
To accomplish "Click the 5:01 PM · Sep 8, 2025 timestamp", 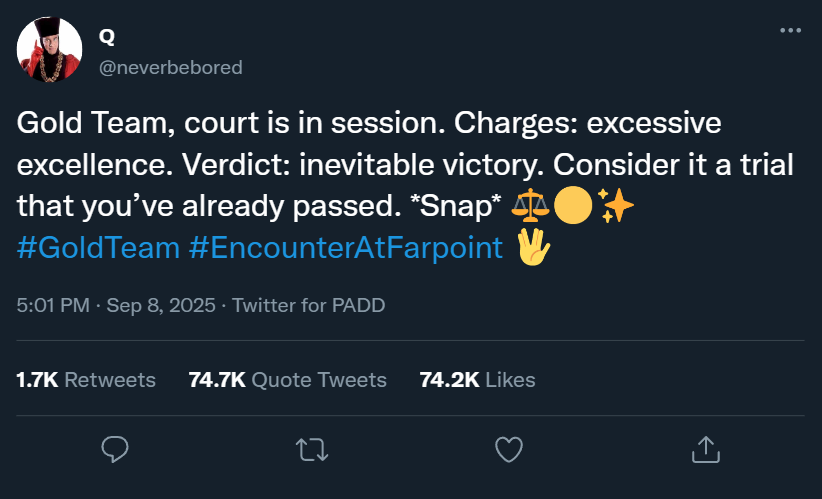I will click(115, 305).
